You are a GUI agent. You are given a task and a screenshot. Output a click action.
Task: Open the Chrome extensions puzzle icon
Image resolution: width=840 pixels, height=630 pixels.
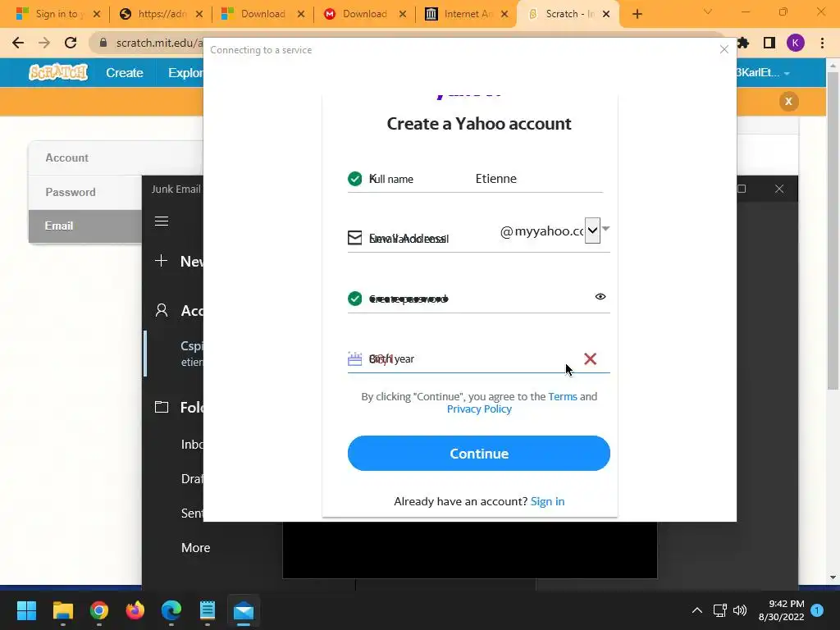743,43
